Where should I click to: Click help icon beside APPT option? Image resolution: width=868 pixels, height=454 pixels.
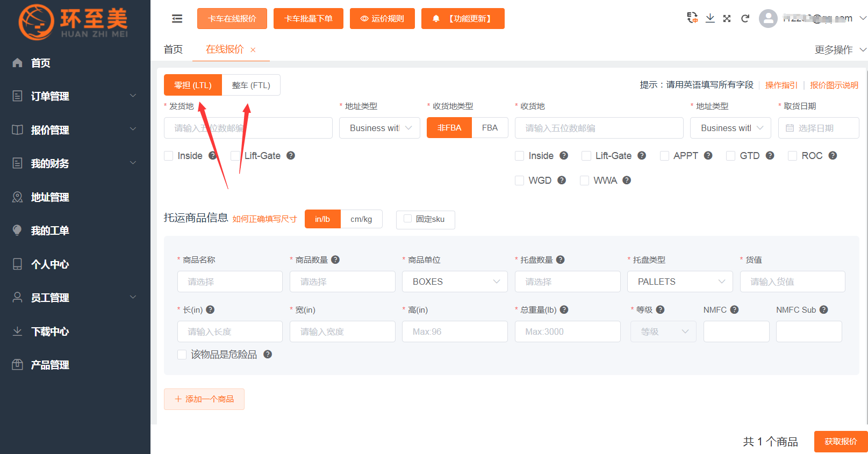[708, 156]
